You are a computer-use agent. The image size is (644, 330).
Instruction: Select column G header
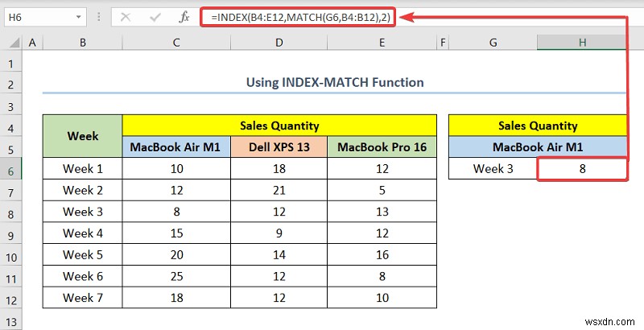[x=493, y=43]
